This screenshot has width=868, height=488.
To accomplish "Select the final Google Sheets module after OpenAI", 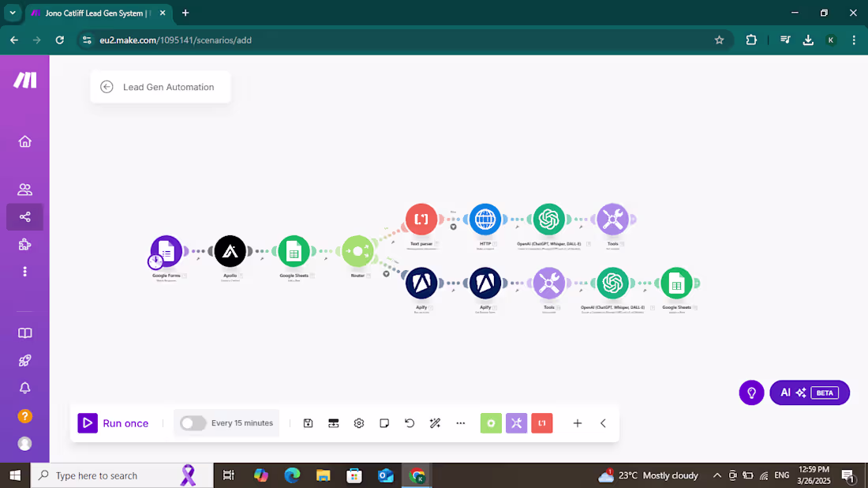I will click(676, 283).
